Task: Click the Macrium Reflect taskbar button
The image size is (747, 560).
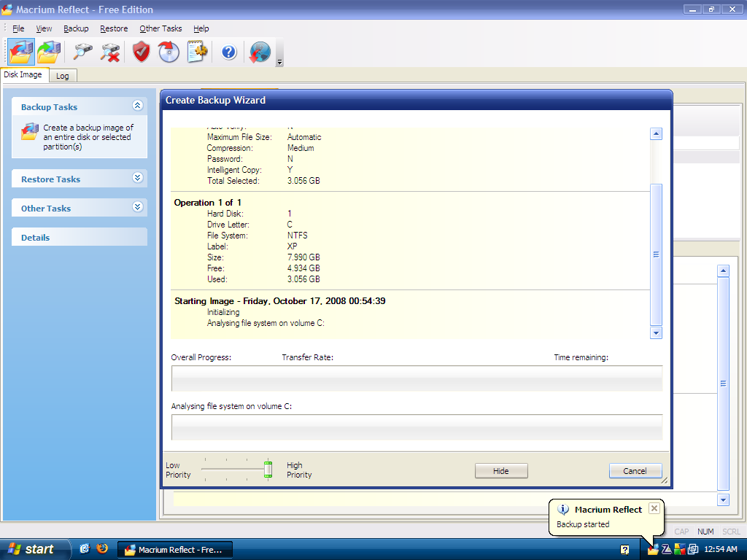Action: click(175, 550)
